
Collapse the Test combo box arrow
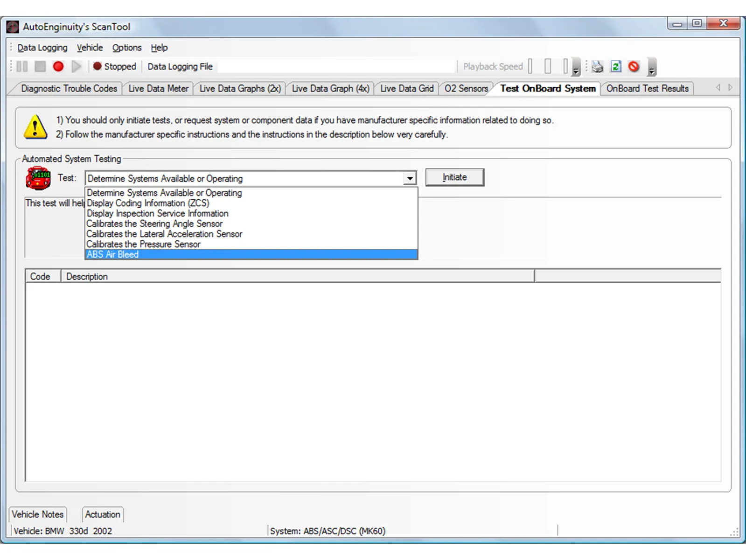tap(409, 179)
